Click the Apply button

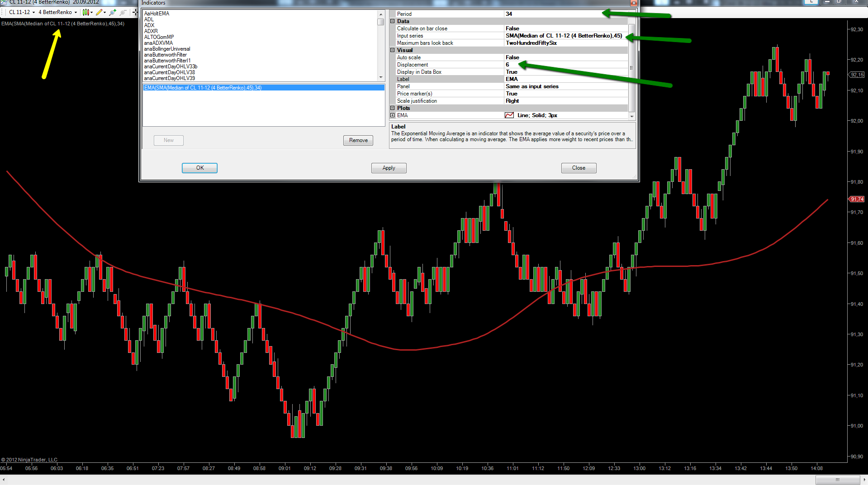click(x=389, y=168)
